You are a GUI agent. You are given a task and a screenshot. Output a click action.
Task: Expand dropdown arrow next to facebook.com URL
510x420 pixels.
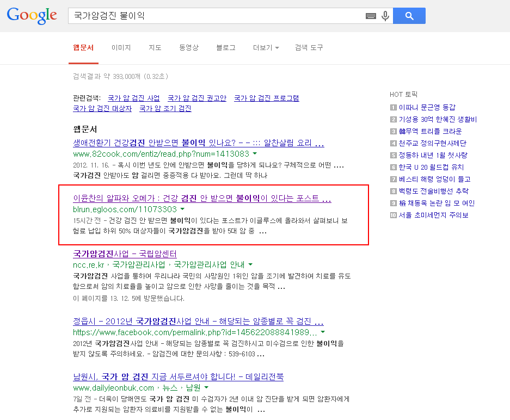(323, 332)
